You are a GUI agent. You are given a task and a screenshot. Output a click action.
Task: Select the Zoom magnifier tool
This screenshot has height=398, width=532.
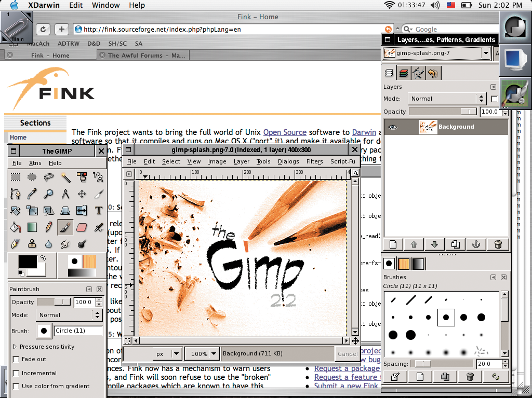tap(48, 194)
